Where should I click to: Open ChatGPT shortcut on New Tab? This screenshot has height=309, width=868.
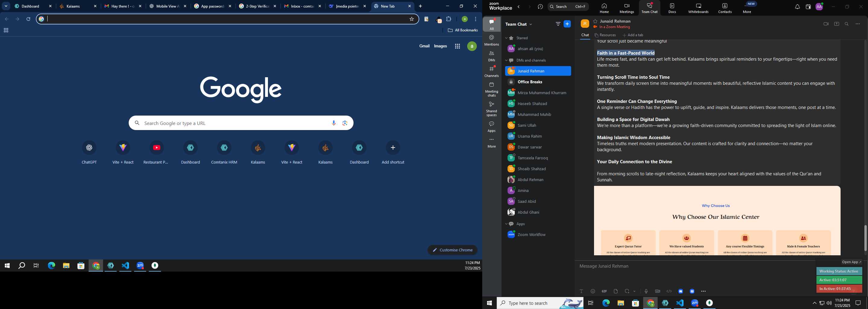[x=89, y=152]
